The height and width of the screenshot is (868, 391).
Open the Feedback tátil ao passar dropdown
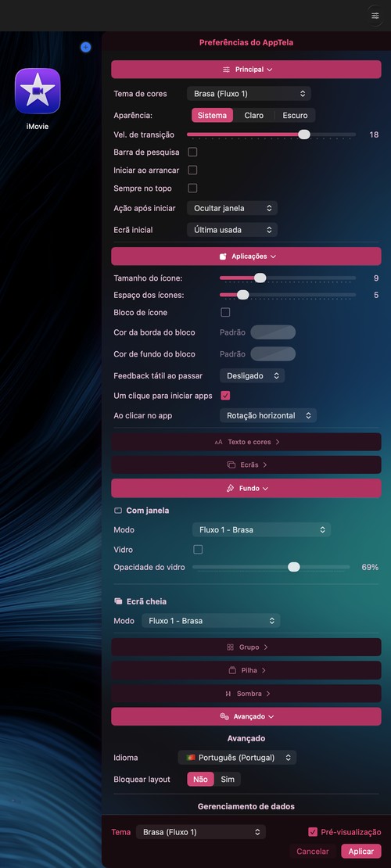click(x=252, y=376)
